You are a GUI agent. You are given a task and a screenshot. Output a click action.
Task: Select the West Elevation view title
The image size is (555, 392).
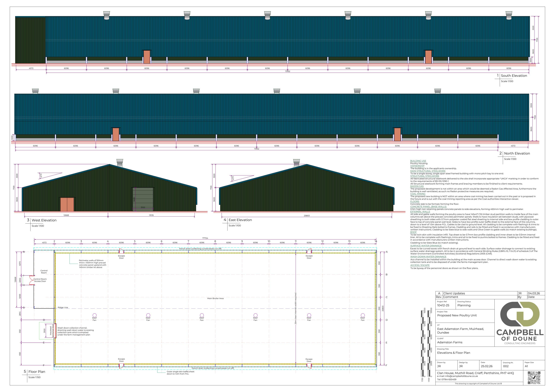tap(44, 220)
